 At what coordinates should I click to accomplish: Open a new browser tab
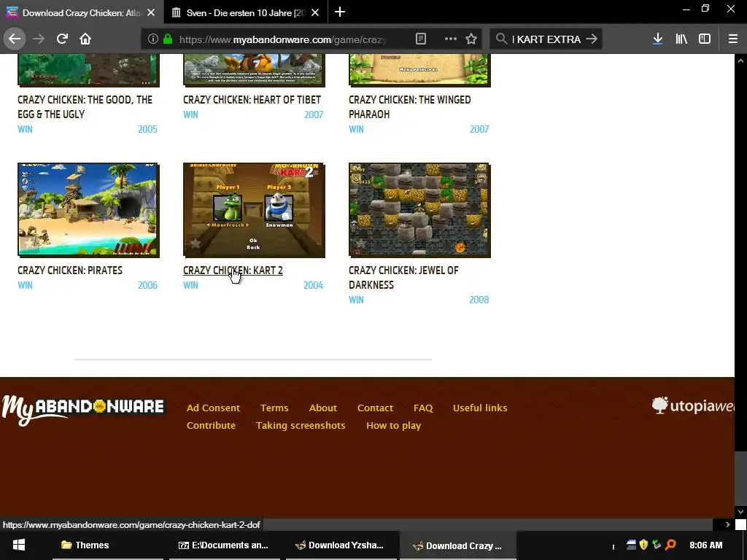pyautogui.click(x=340, y=12)
